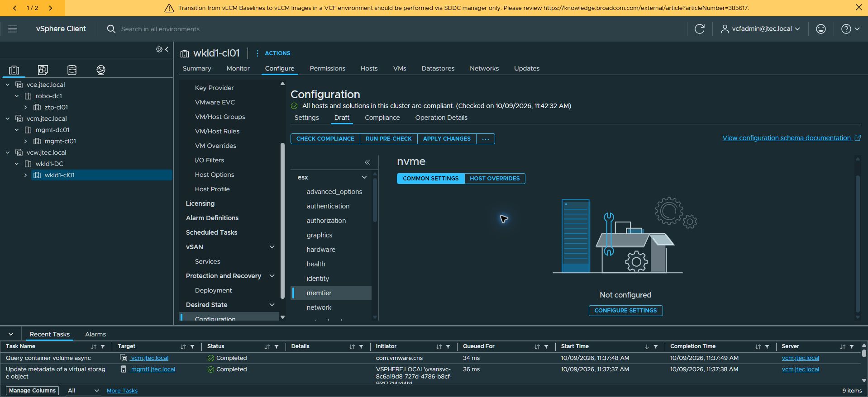Select advanced_options under esx
Image resolution: width=868 pixels, height=397 pixels.
click(334, 192)
